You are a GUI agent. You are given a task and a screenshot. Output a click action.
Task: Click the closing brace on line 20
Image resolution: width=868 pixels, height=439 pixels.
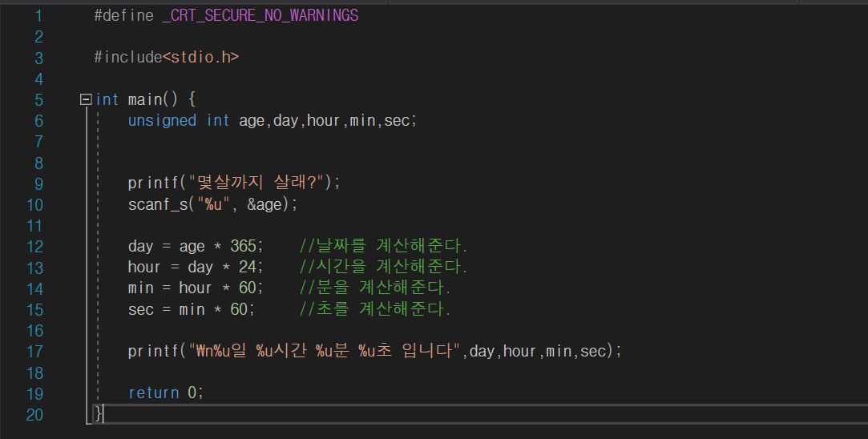click(98, 413)
